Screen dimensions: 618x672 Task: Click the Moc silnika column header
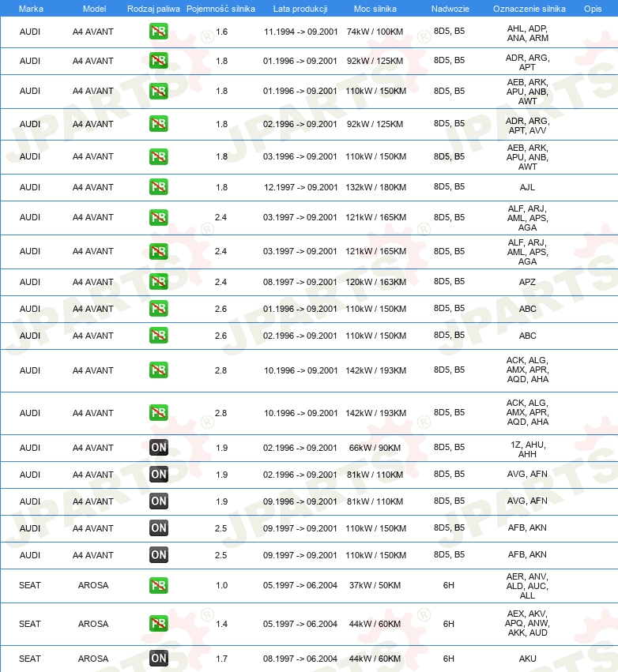375,9
